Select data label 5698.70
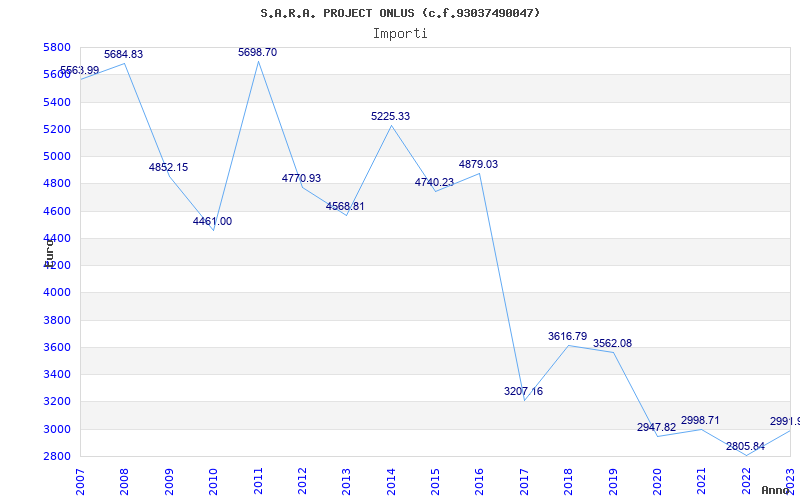This screenshot has height=500, width=800. point(258,52)
